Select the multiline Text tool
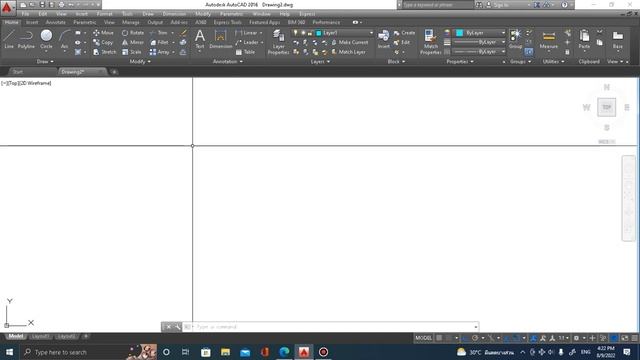Image resolution: width=640 pixels, height=360 pixels. pyautogui.click(x=200, y=39)
